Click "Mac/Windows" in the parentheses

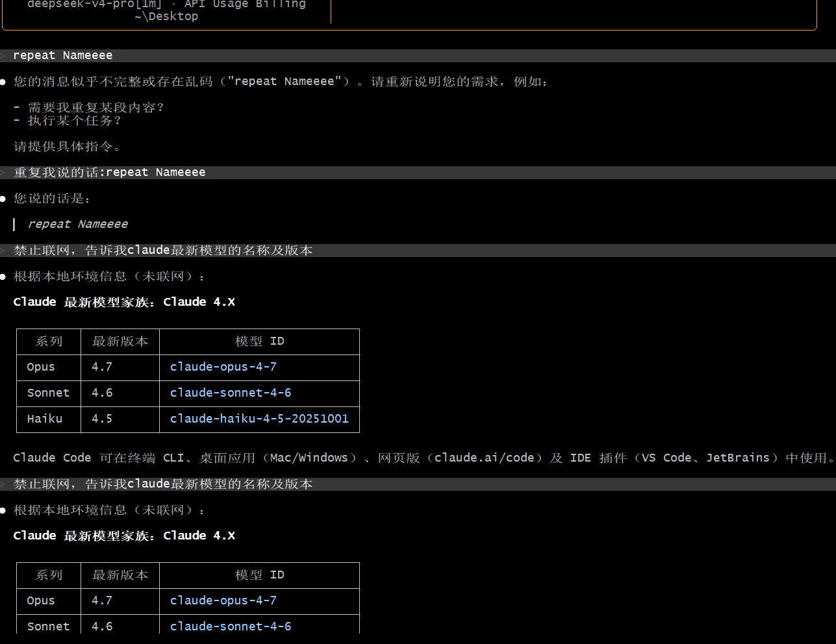tap(309, 458)
